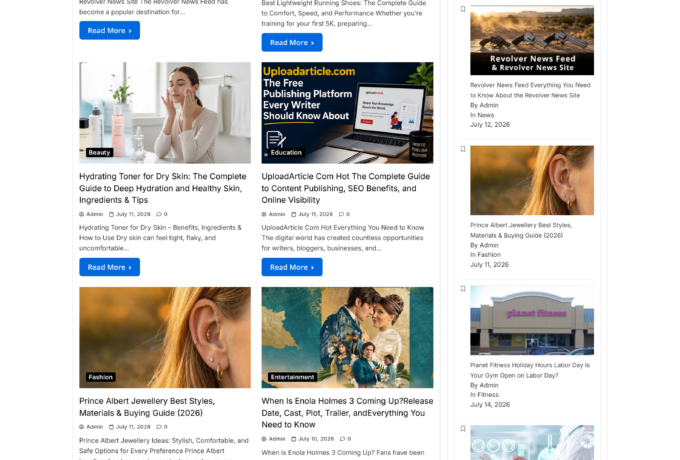This screenshot has height=460, width=680.
Task: Click July 10, 2026 date under Enola Holmes
Action: coord(316,439)
